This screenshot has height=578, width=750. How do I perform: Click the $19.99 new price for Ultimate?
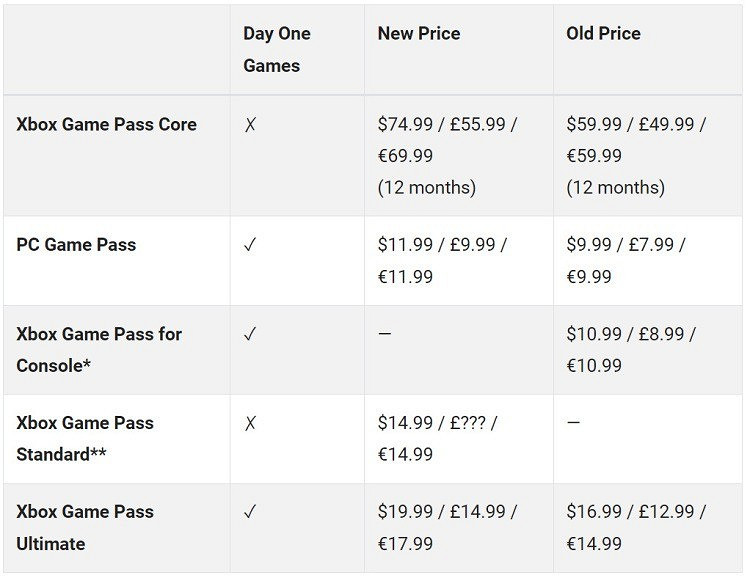coord(405,512)
